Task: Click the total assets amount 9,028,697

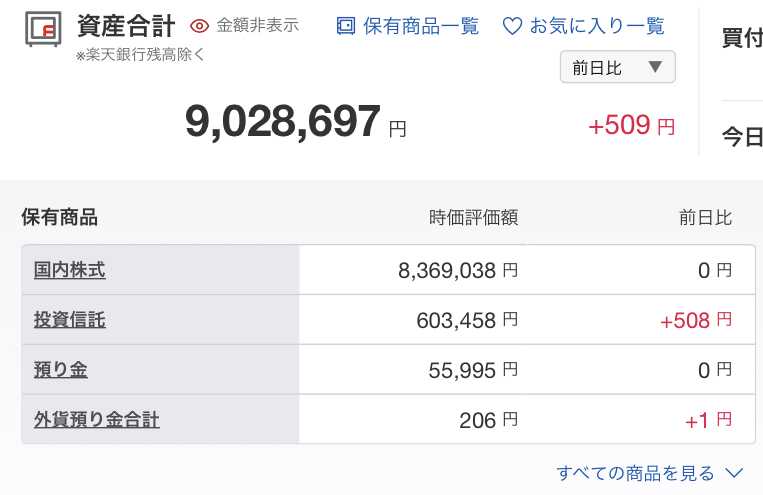Action: 283,121
